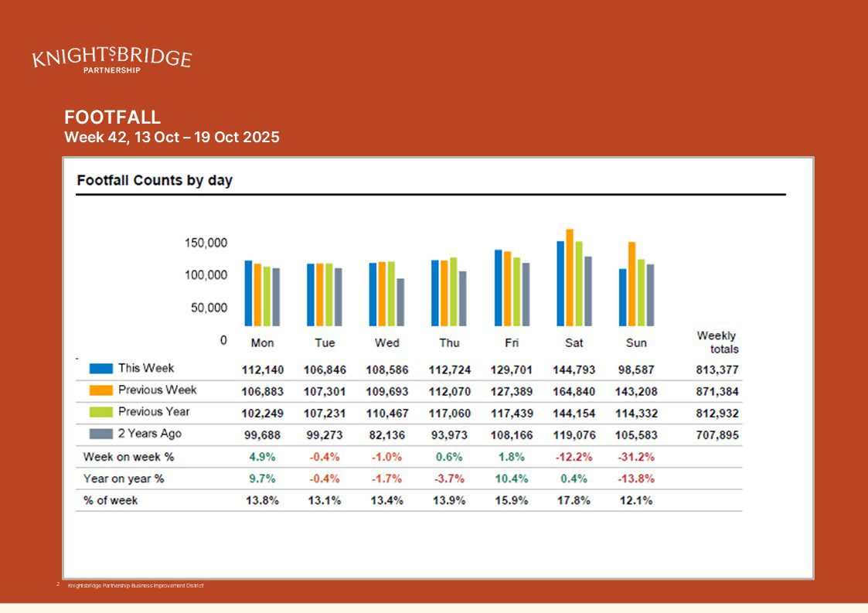Viewport: 868px width, 613px height.
Task: Select the % of week row label
Action: [x=111, y=500]
